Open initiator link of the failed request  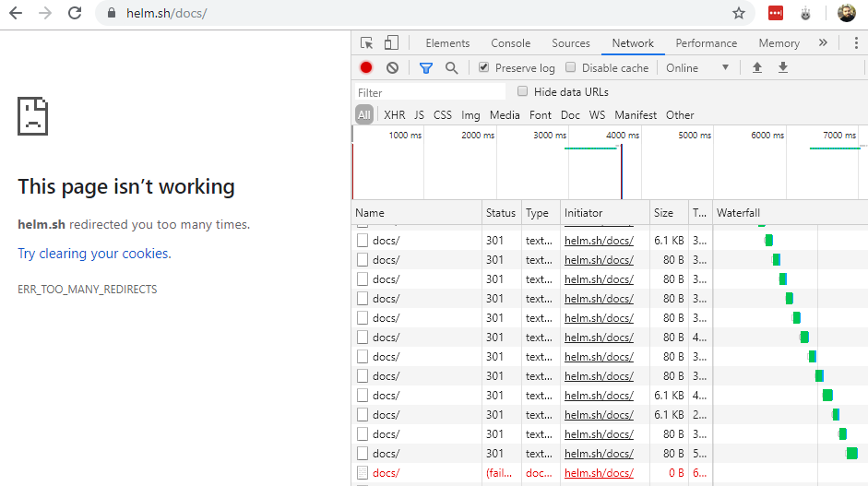pos(599,473)
